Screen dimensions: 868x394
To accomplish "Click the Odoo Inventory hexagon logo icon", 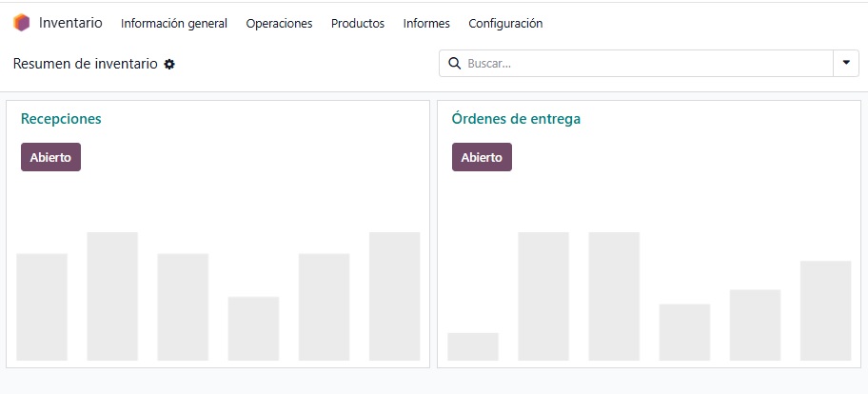I will point(22,23).
